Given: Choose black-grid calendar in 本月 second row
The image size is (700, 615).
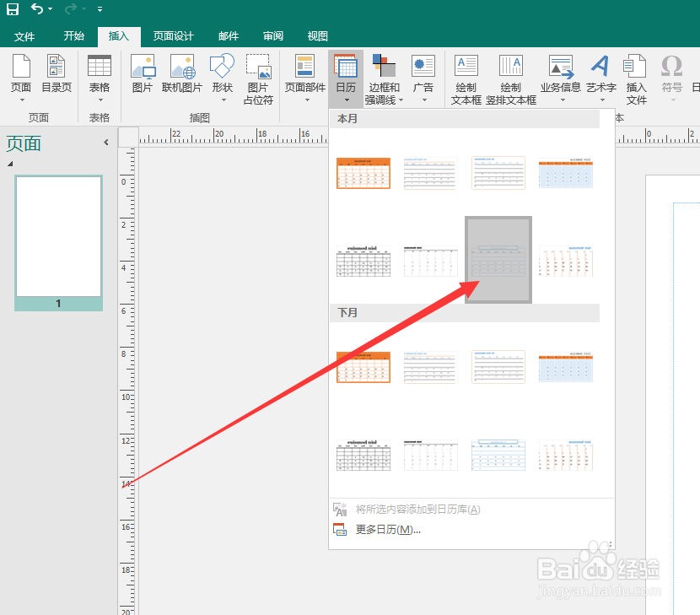Looking at the screenshot, I should coord(363,261).
